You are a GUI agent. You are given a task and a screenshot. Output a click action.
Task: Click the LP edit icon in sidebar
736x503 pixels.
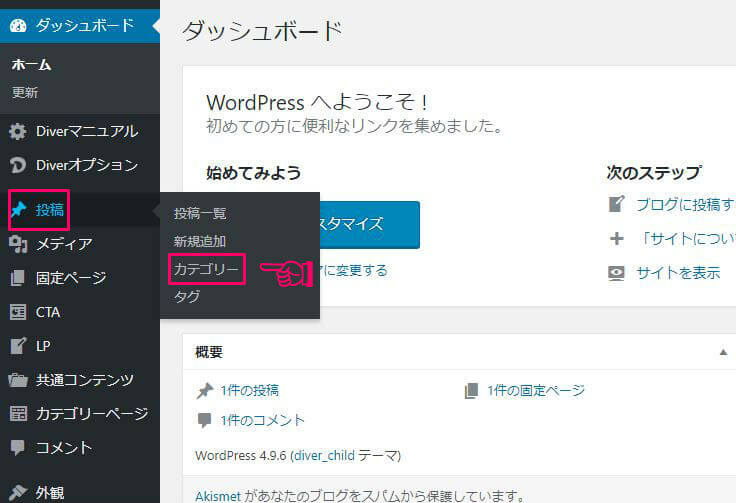tap(18, 346)
